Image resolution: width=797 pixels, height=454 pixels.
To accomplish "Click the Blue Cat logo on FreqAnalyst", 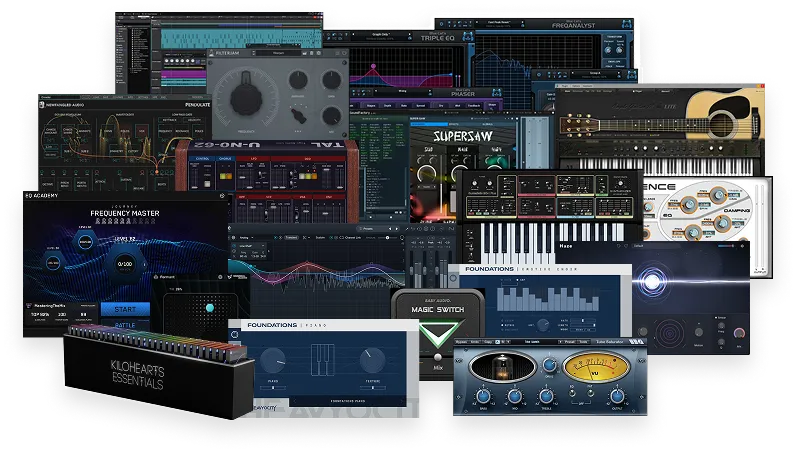I will coord(627,23).
